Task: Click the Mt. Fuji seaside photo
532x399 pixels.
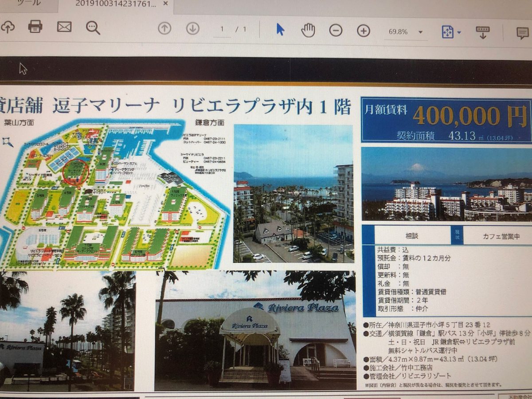Action: pos(446,184)
